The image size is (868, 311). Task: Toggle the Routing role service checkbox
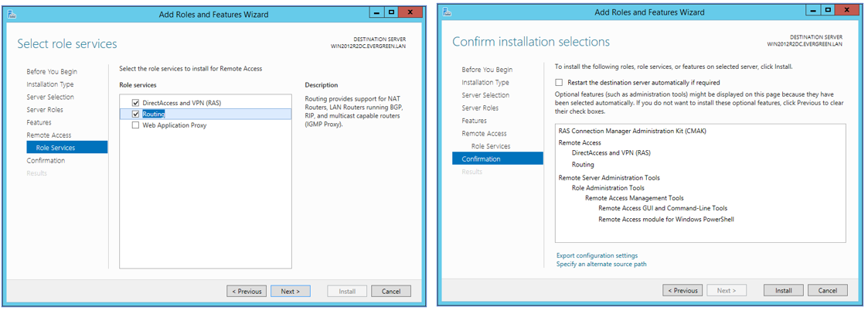tap(136, 114)
